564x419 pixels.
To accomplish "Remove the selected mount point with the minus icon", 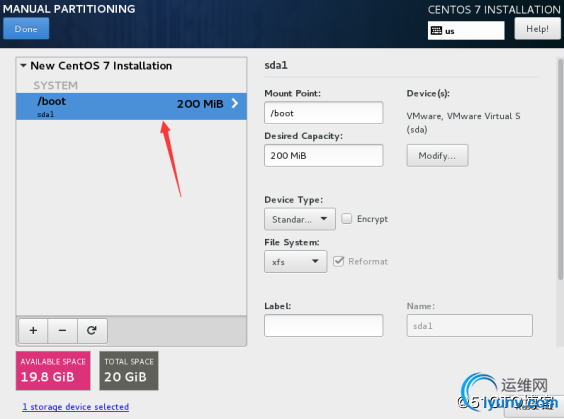I will click(x=62, y=330).
